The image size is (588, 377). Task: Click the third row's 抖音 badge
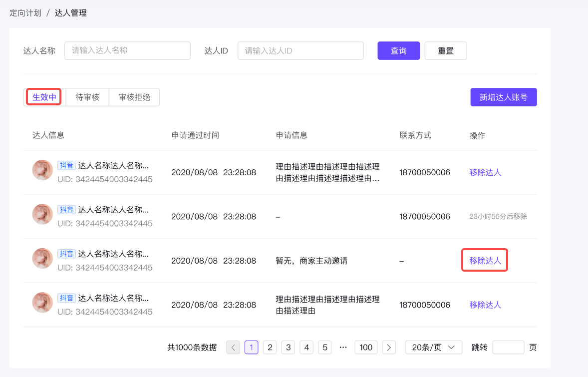pos(66,254)
